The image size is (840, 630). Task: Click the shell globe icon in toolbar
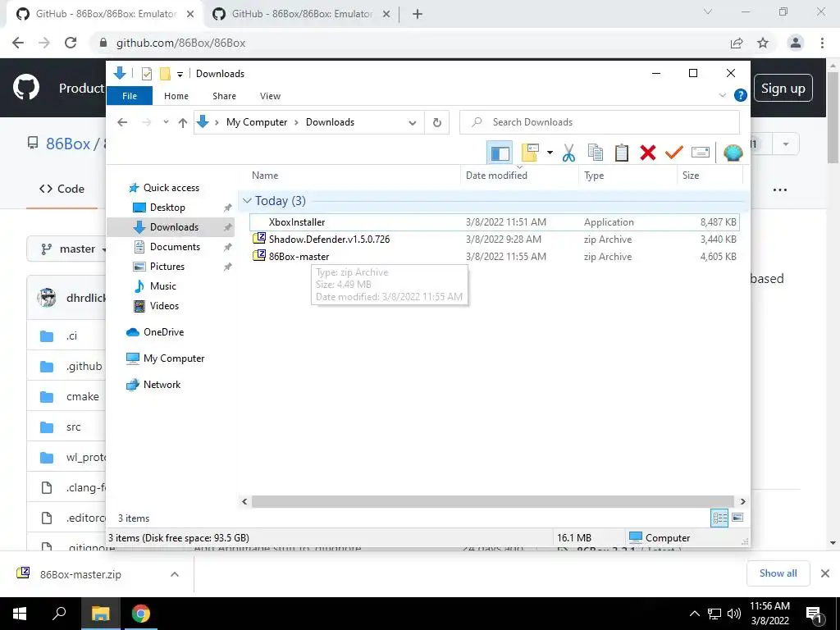(733, 153)
